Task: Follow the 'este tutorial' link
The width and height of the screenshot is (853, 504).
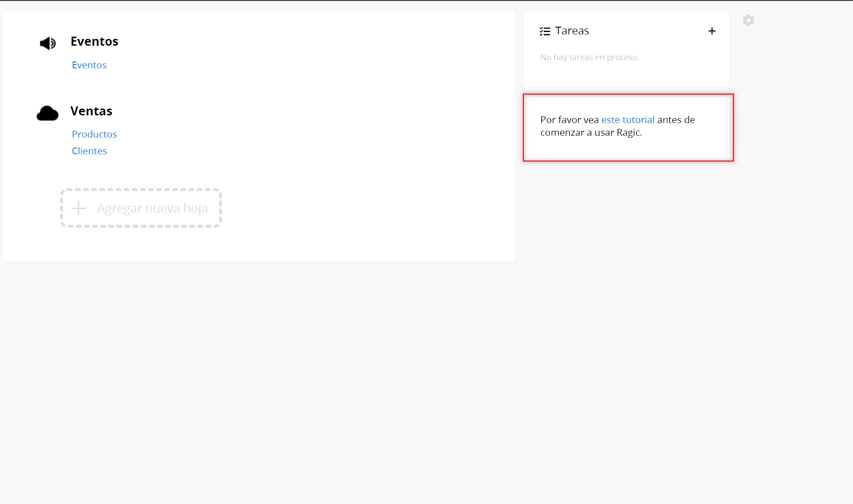Action: (628, 120)
